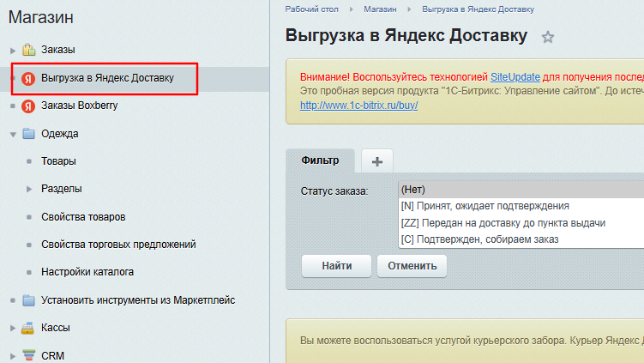Expand the Разделы tree node
The width and height of the screenshot is (644, 363).
click(x=29, y=189)
